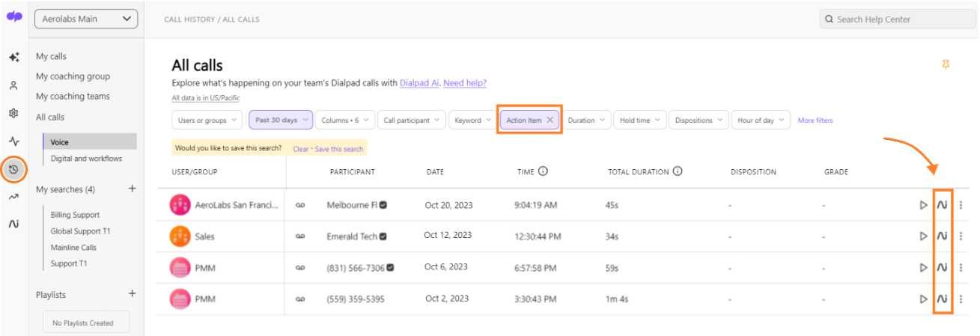Go to My coaching group

click(73, 76)
